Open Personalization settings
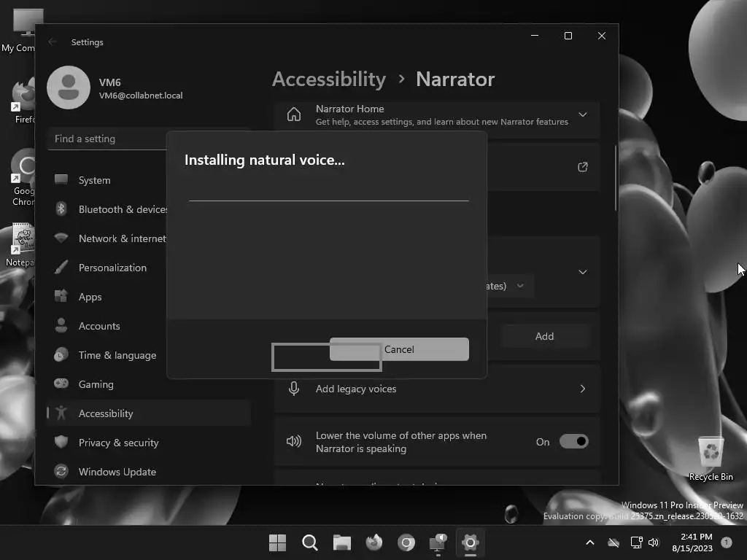This screenshot has height=560, width=747. point(149,268)
